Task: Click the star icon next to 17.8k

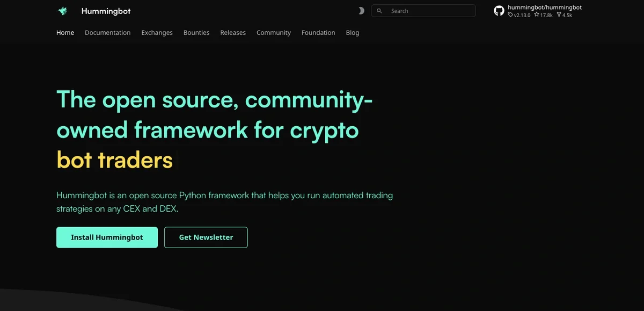Action: pyautogui.click(x=537, y=15)
